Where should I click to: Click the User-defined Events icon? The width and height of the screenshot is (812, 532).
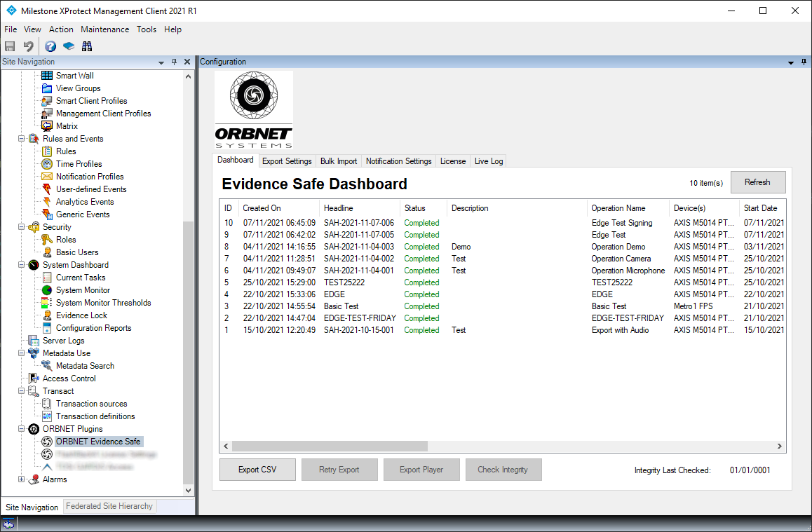pyautogui.click(x=47, y=189)
